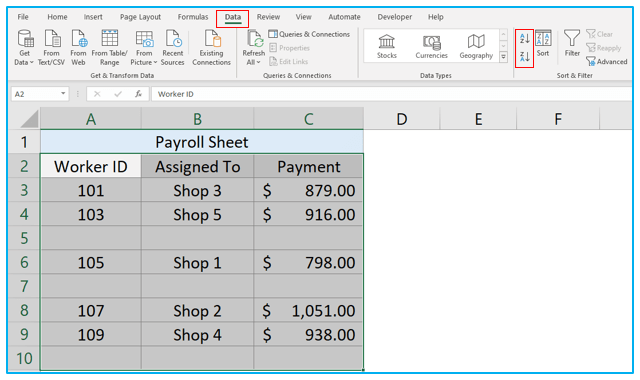Select the Shop 1 cell
Image resolution: width=640 pixels, height=380 pixels.
[198, 262]
